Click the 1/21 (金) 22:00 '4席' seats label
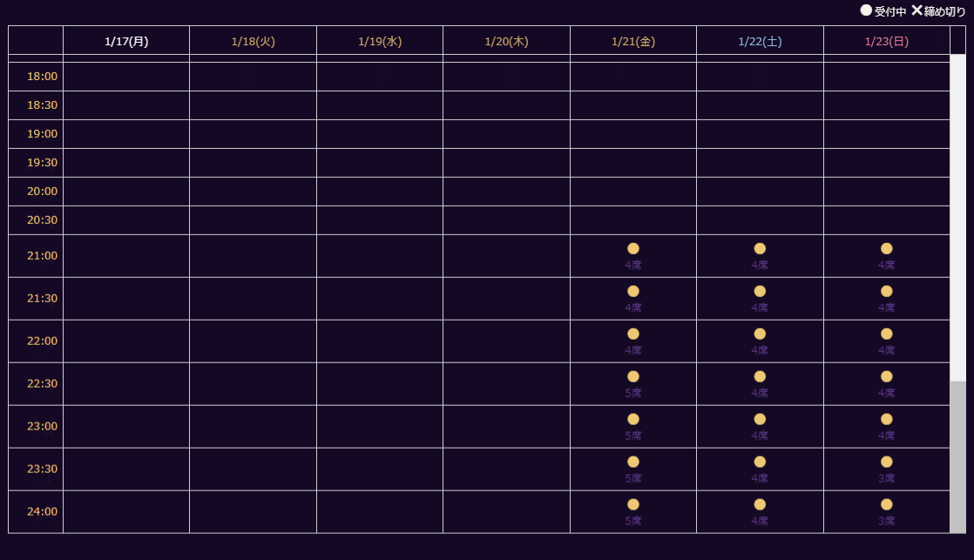 pos(633,350)
